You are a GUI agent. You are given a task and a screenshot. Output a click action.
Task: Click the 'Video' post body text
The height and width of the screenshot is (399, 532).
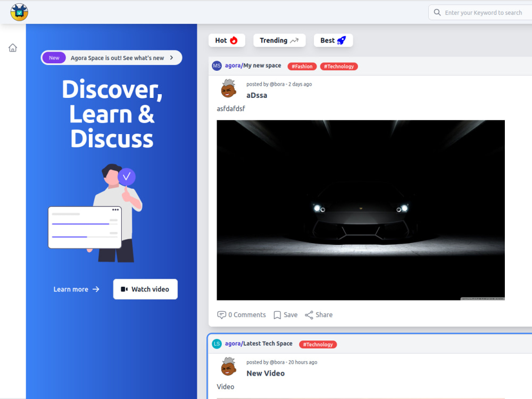(225, 387)
